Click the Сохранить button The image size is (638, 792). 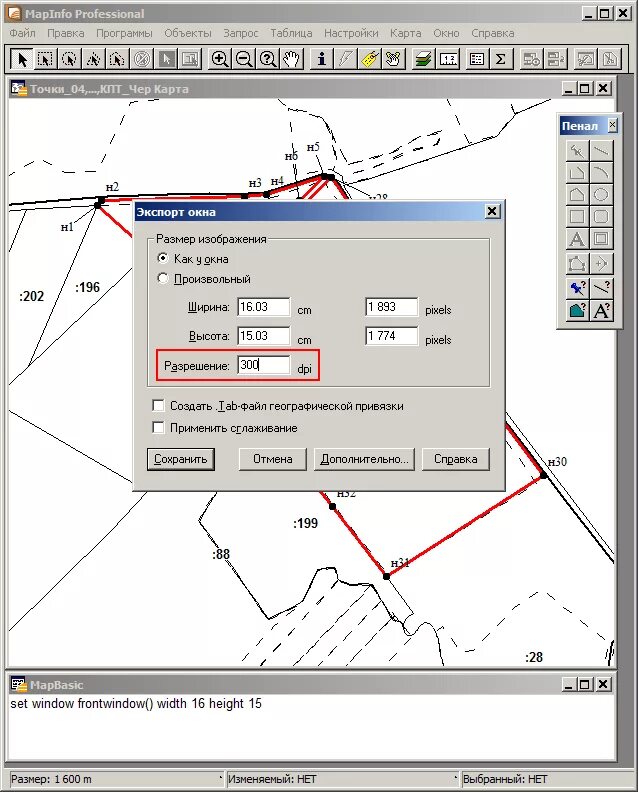point(181,459)
